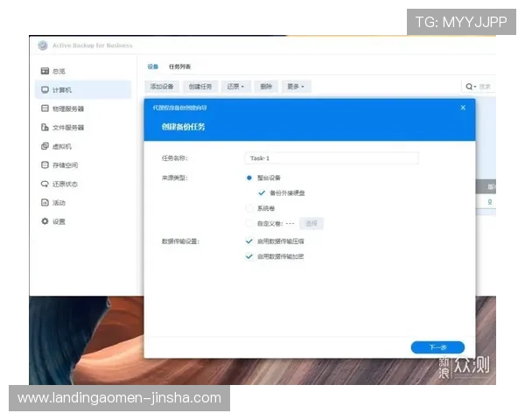Image resolution: width=525 pixels, height=420 pixels.
Task: Click the 任务名称 field containing Task-1
Action: click(332, 158)
